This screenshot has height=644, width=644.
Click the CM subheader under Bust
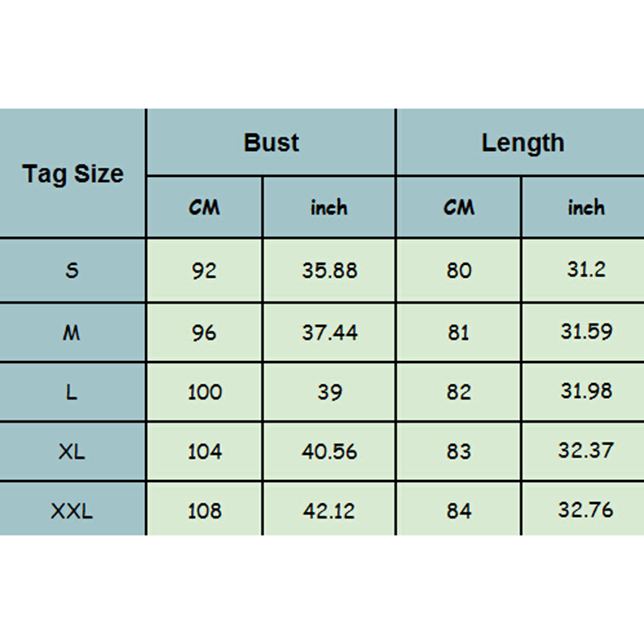click(x=204, y=208)
